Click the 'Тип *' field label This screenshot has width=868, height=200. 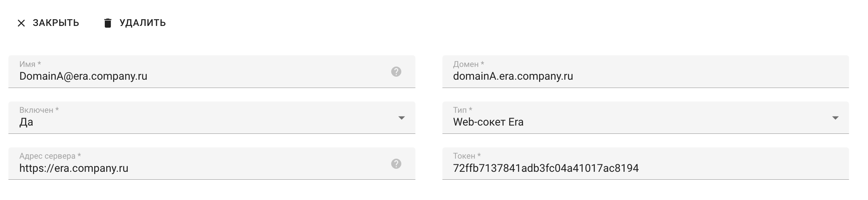[463, 110]
